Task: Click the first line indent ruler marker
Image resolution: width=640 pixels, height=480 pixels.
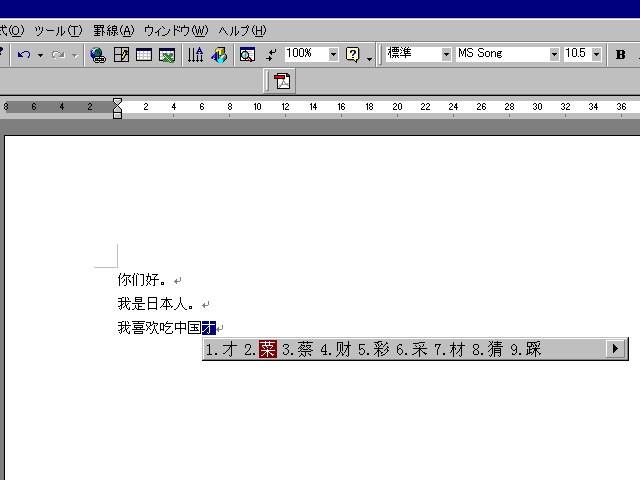Action: click(x=117, y=102)
